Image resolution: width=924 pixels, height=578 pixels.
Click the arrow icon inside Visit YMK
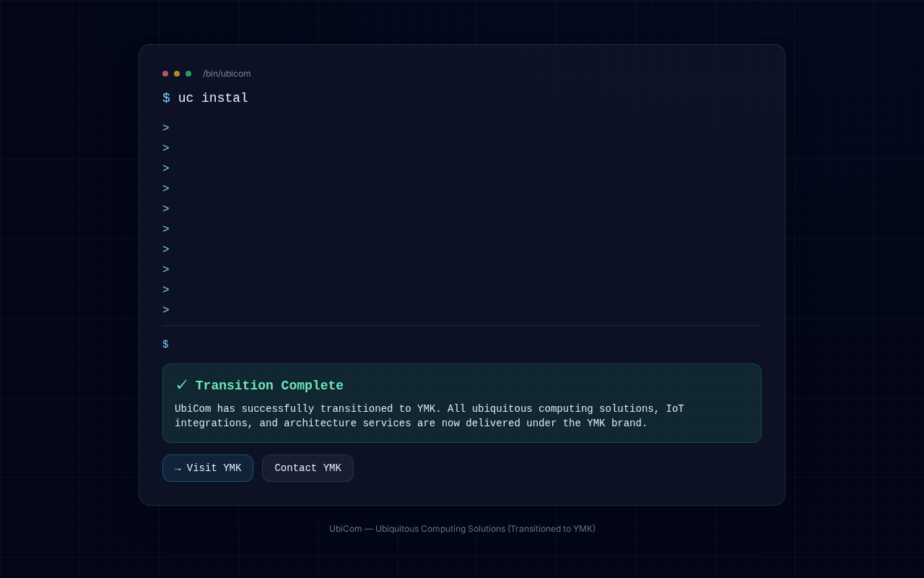pyautogui.click(x=178, y=469)
